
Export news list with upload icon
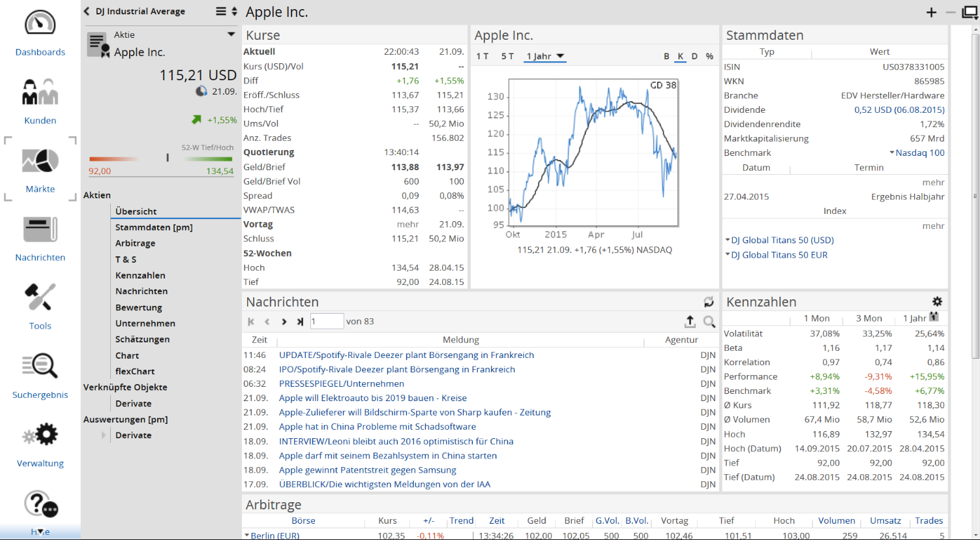690,322
